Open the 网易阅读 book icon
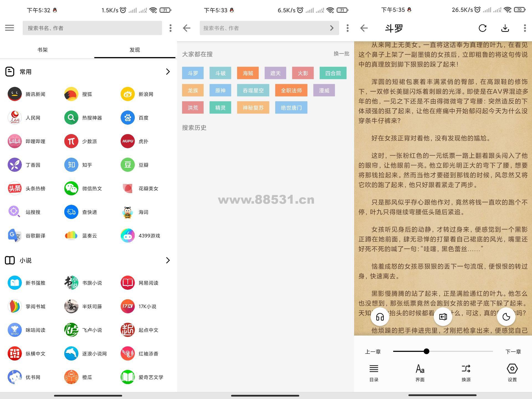Screen dimensions: 532x399 128,283
